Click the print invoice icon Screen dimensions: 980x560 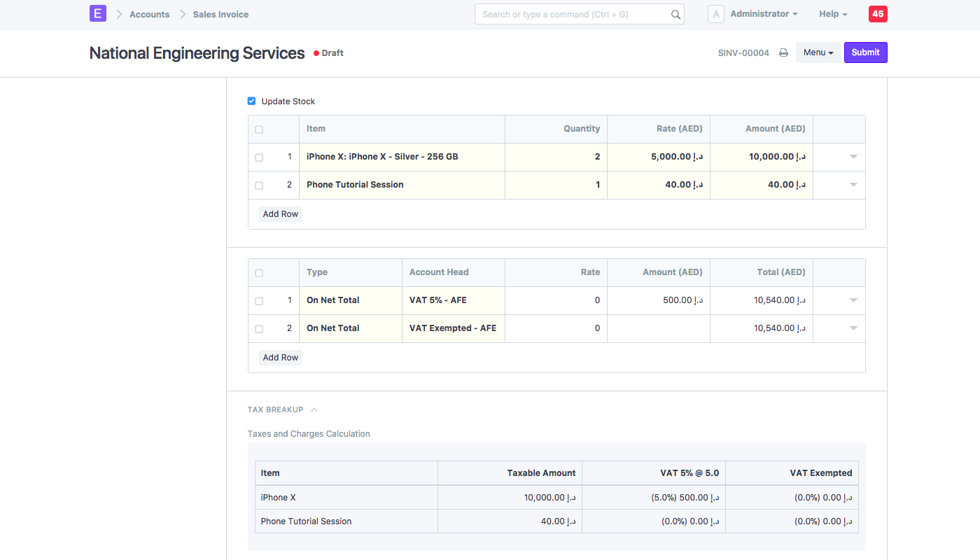point(783,52)
